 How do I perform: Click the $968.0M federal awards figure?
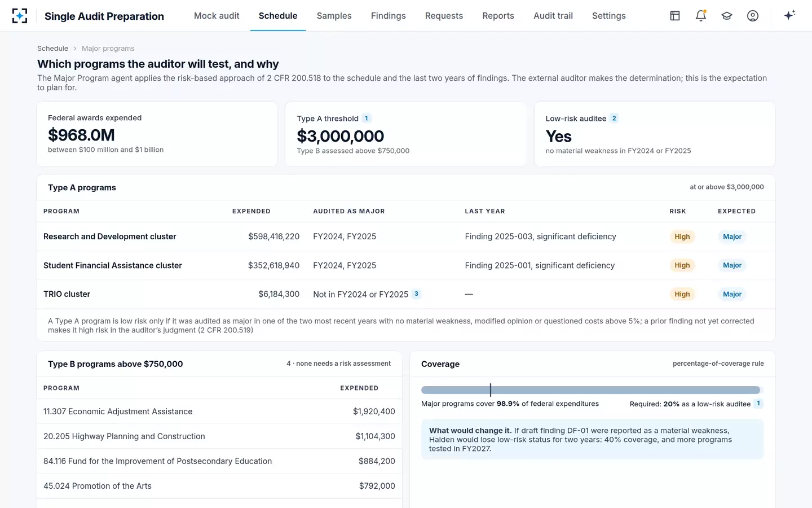81,135
